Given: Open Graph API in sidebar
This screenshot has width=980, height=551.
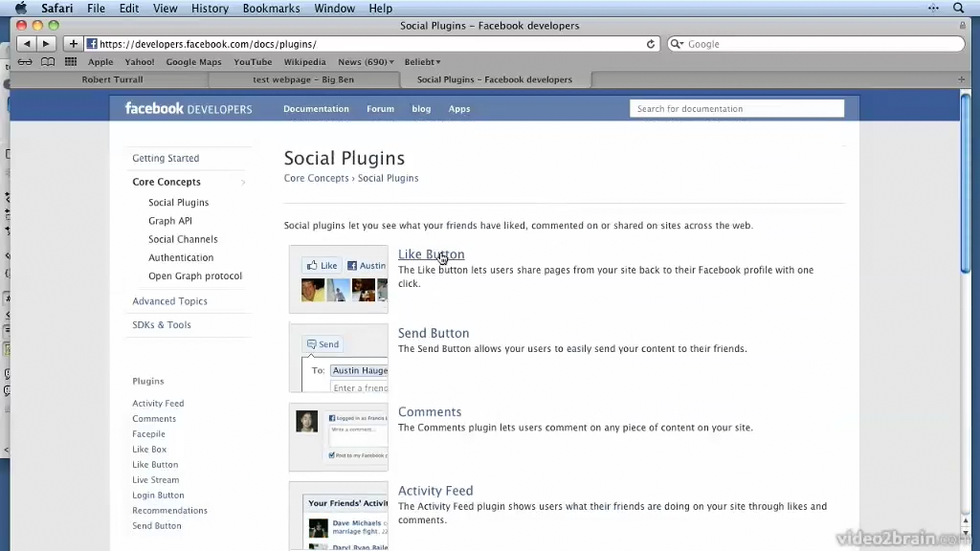Looking at the screenshot, I should (170, 221).
